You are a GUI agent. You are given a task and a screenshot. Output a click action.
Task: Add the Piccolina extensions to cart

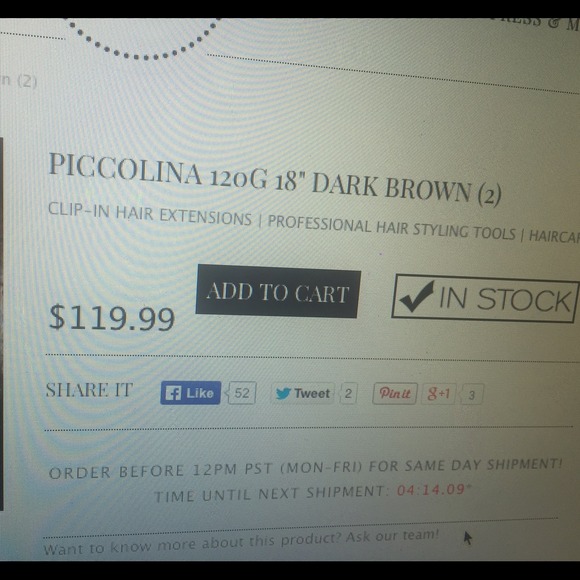coord(277,292)
